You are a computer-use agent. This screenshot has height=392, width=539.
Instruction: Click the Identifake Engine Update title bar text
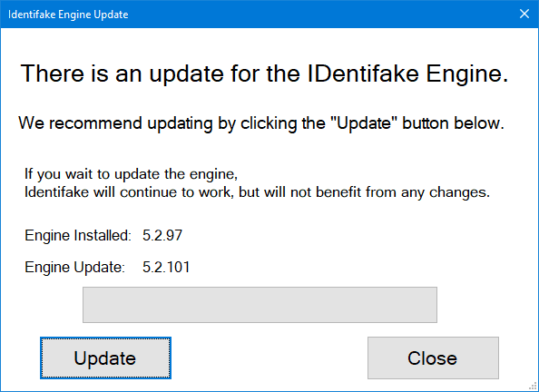tap(68, 15)
